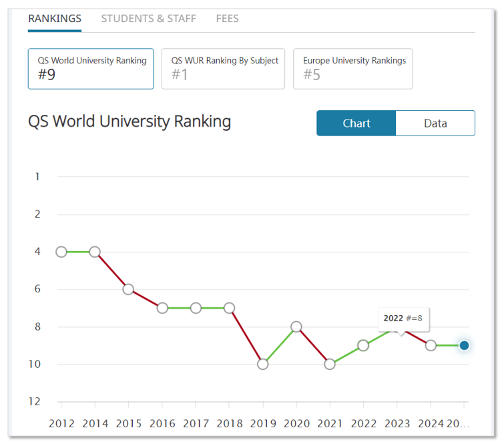
Task: Click the 2014 data point at rank 4
Action: click(95, 252)
